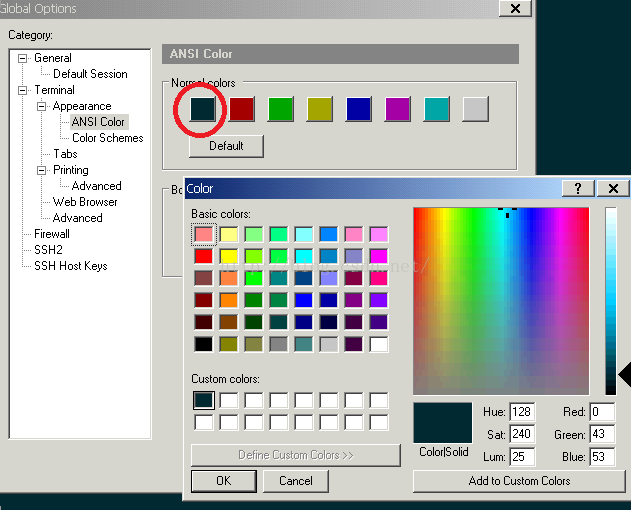Click the General tree label
Viewport: 631px width, 510px height.
coord(53,58)
